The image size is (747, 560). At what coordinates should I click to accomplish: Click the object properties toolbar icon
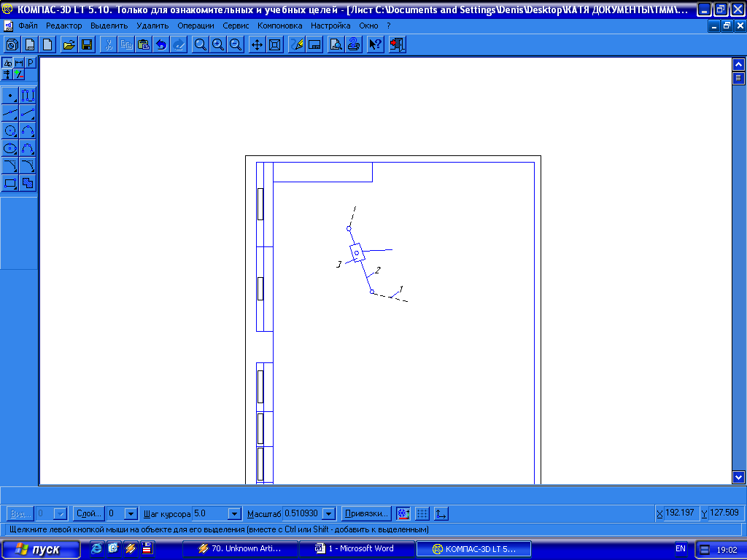click(314, 44)
